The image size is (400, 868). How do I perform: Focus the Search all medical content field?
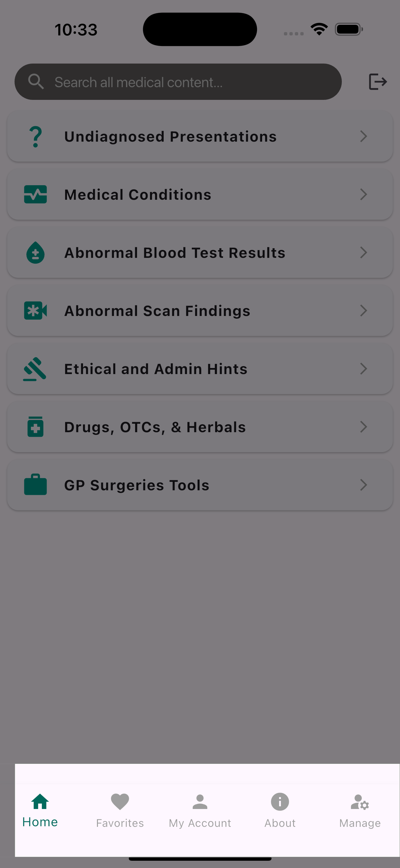[189, 82]
